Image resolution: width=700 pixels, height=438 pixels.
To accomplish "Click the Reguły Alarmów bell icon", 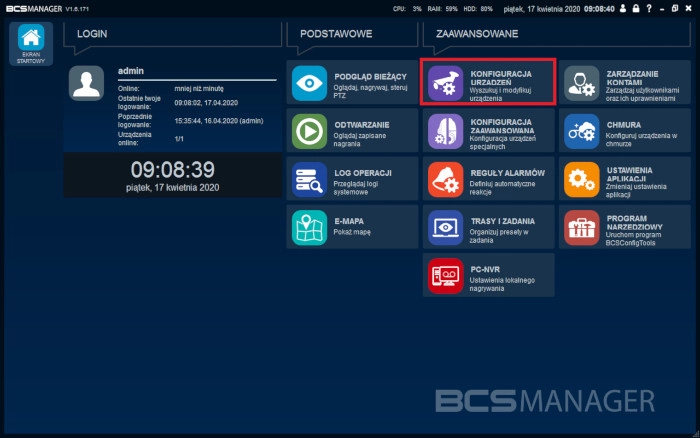I will (x=446, y=179).
